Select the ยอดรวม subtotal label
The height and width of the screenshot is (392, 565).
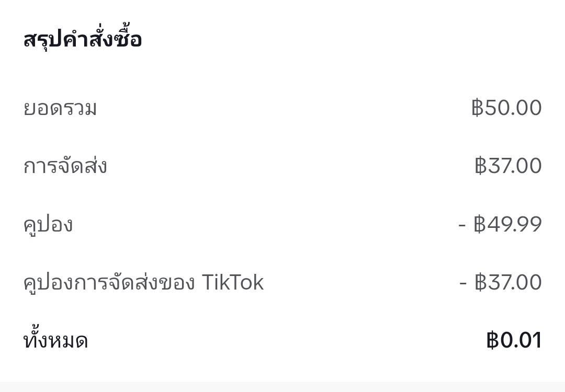60,108
